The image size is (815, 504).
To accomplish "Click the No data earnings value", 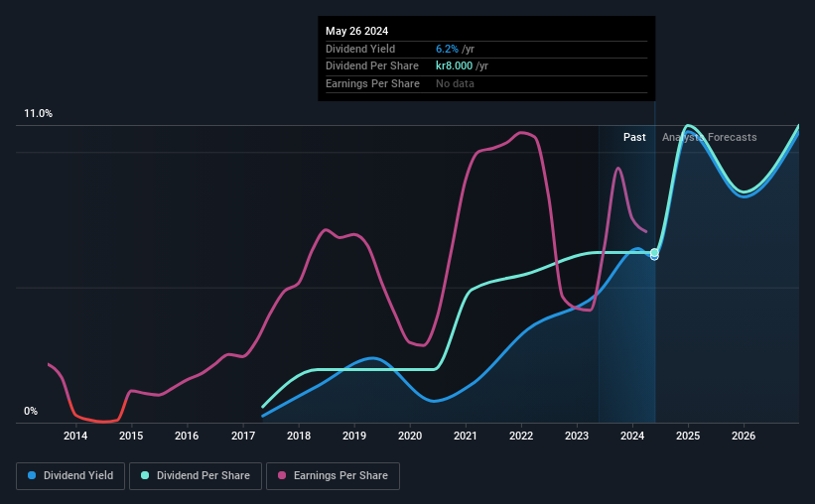I will 455,83.
